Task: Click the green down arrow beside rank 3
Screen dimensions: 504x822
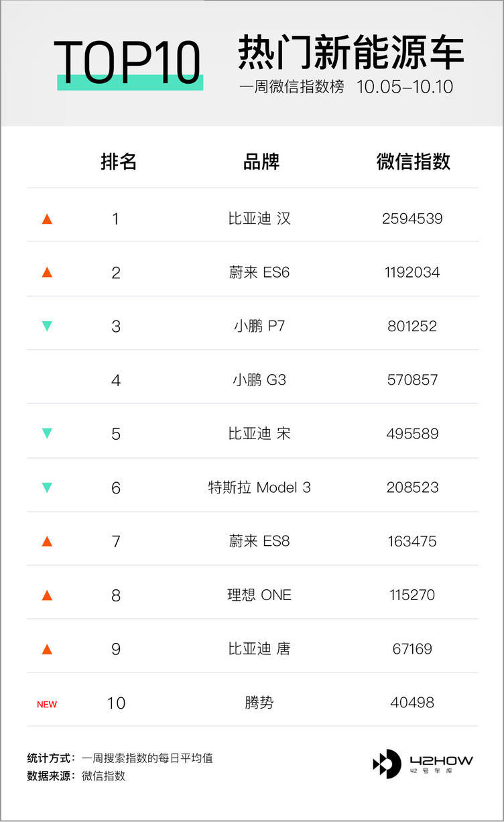Action: pos(47,326)
